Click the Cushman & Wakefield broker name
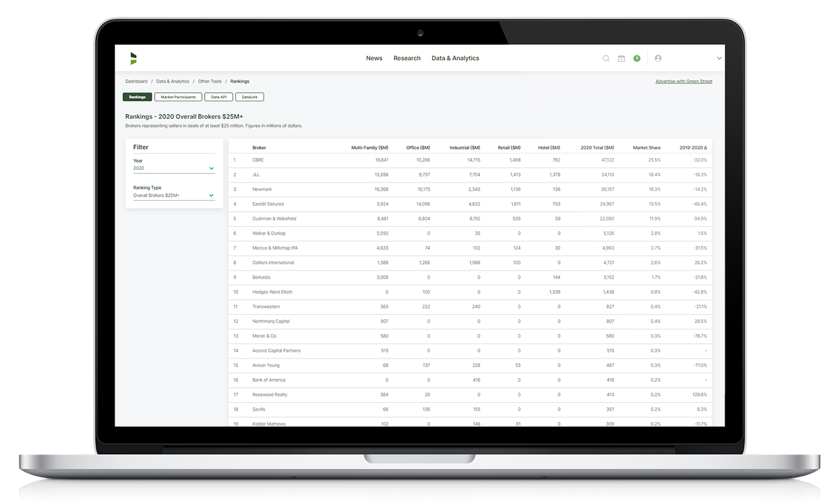 pos(274,219)
